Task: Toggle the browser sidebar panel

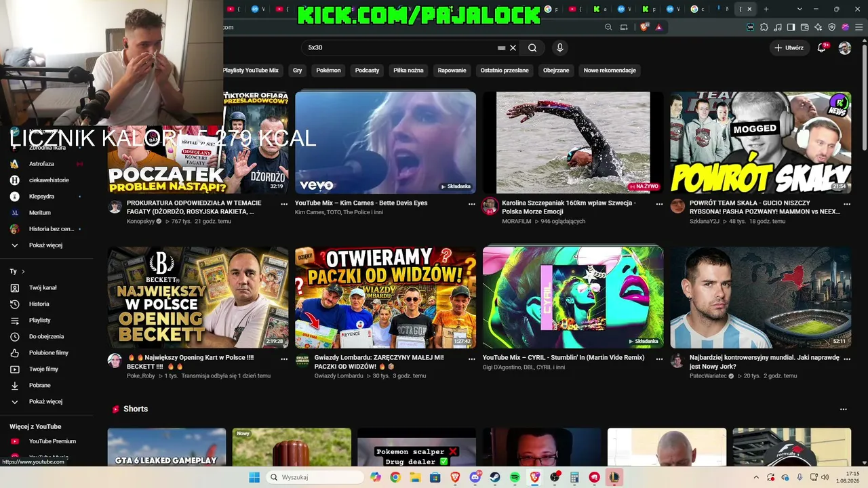Action: pos(791,27)
